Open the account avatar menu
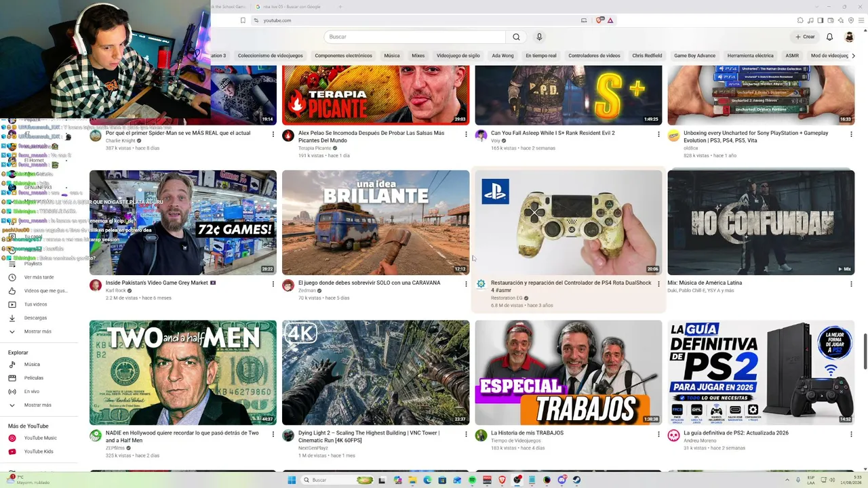Screen dimensions: 868x488 (x=849, y=37)
